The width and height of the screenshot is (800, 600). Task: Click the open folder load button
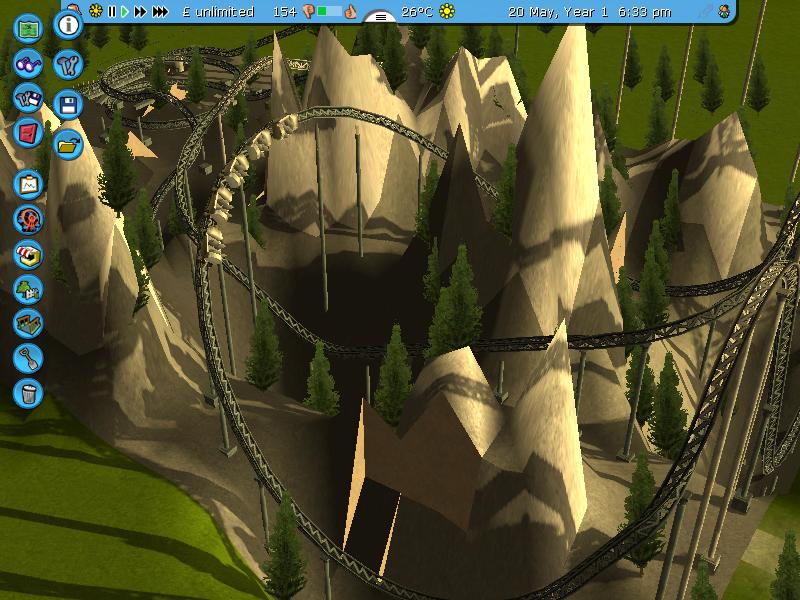click(68, 145)
